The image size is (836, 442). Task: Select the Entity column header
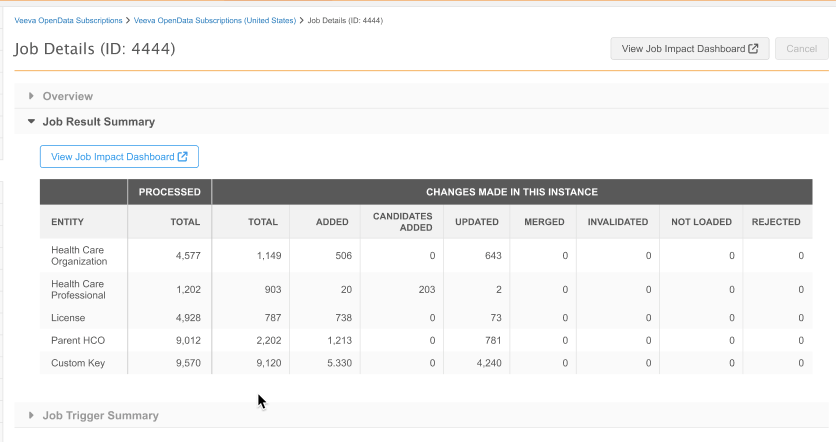coord(67,222)
